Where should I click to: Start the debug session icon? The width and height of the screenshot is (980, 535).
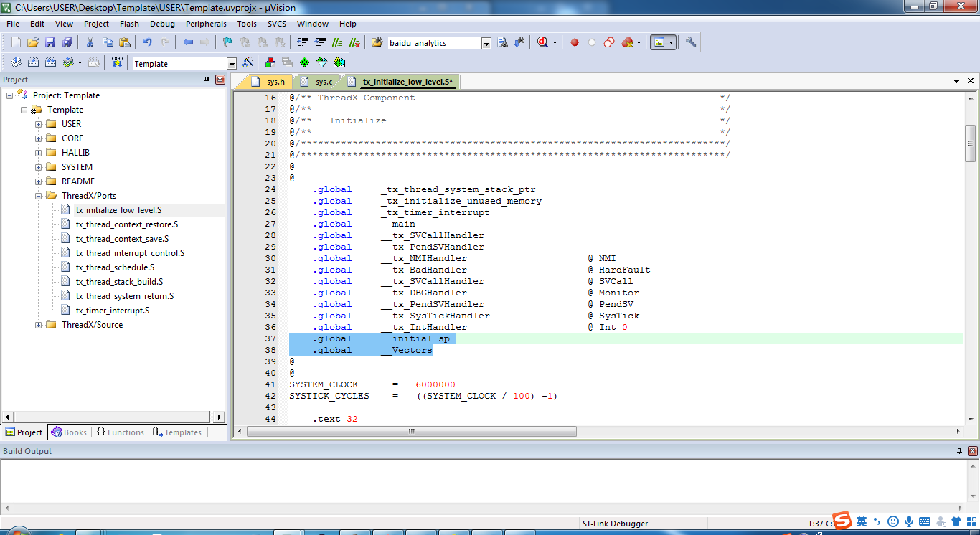tap(543, 43)
